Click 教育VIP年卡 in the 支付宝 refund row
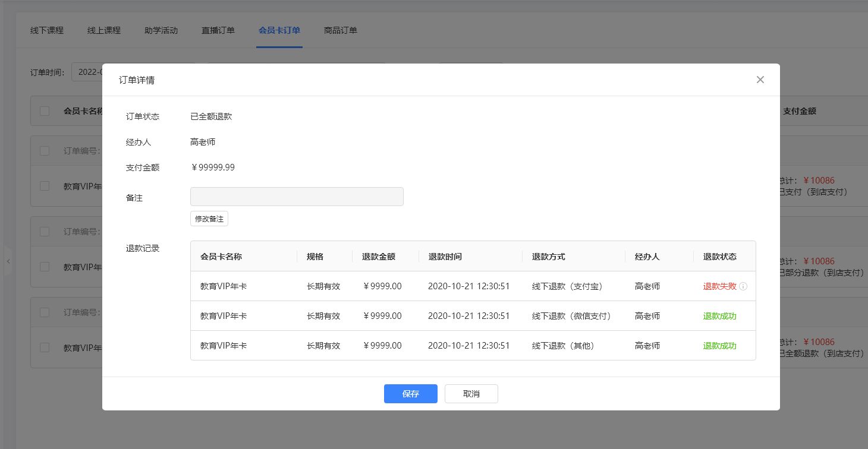Viewport: 868px width, 449px height. [x=224, y=286]
